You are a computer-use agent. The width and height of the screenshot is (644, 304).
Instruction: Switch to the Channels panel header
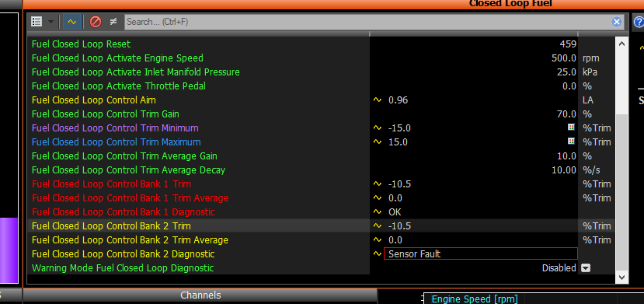click(200, 295)
